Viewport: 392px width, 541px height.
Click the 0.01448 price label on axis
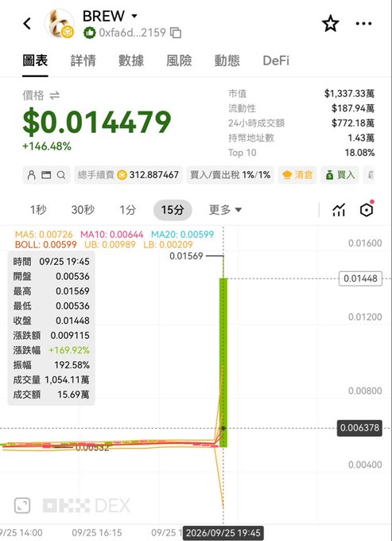[x=360, y=278]
